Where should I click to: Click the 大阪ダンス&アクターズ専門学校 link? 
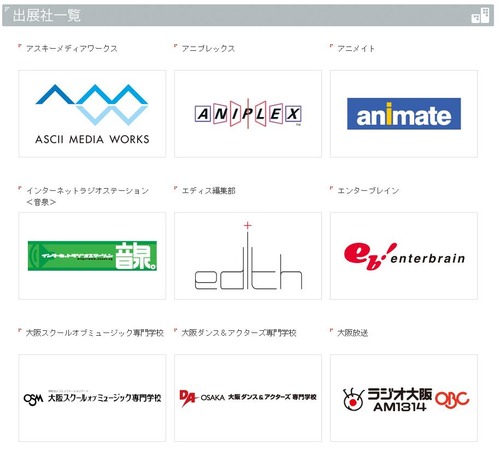point(239,333)
